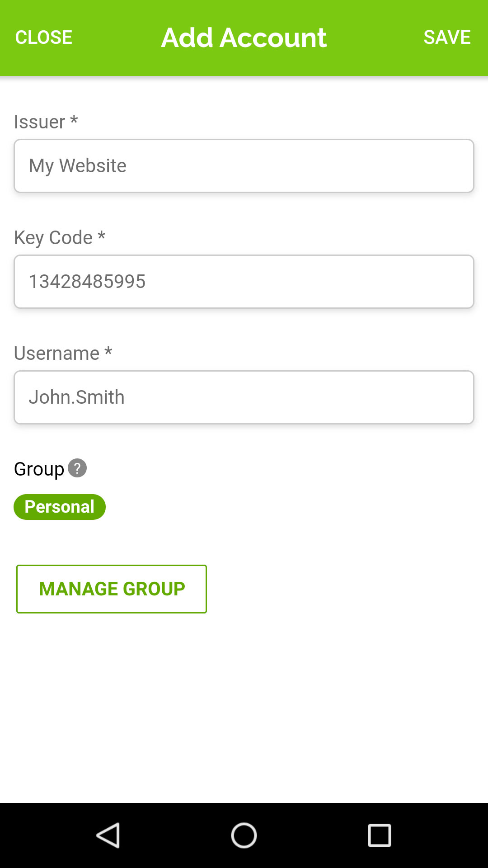Click the asterisk beside Issuer label
The image size is (488, 868).
click(74, 120)
